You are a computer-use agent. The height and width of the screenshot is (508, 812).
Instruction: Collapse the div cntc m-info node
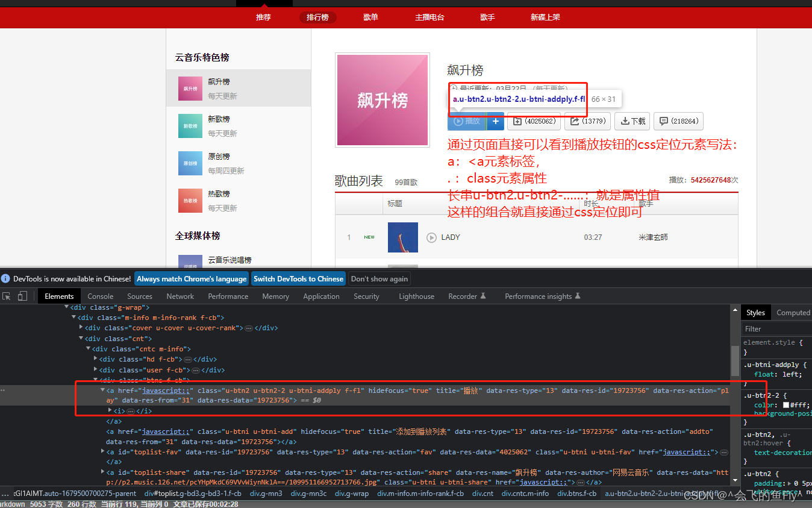[x=88, y=349]
